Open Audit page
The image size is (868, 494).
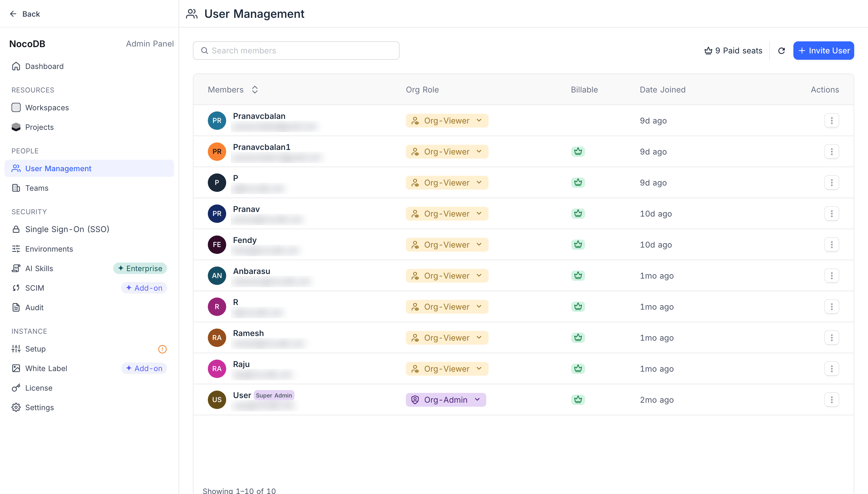89,307
